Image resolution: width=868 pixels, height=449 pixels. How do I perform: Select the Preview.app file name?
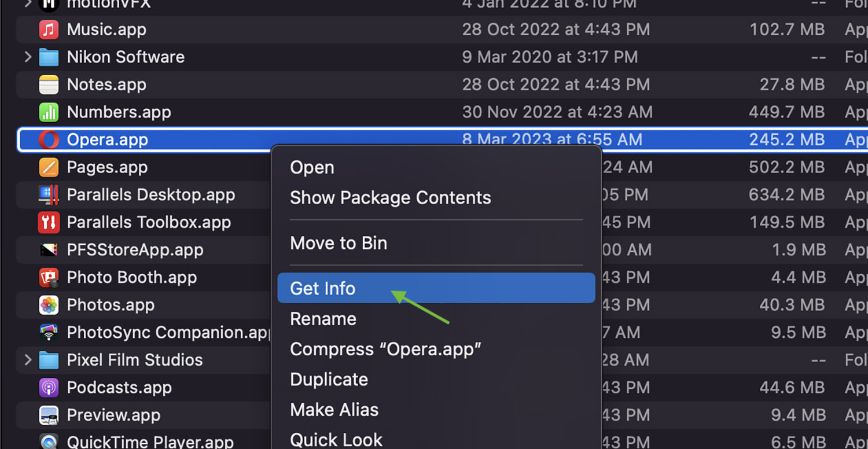113,415
